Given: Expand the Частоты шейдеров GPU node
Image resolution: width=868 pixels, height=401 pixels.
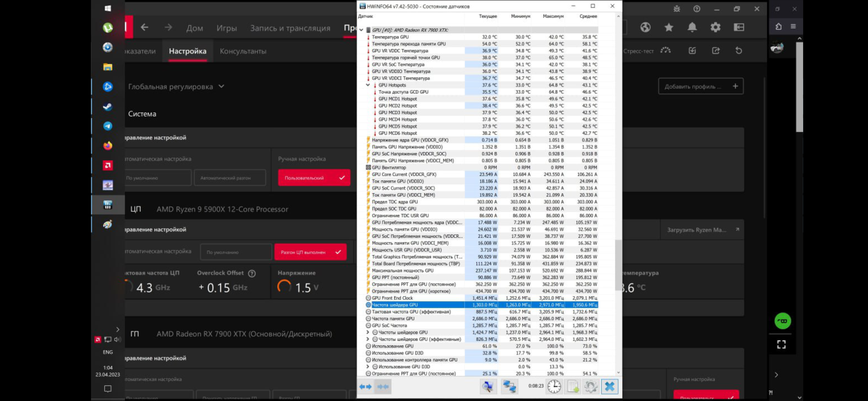Looking at the screenshot, I should 368,332.
